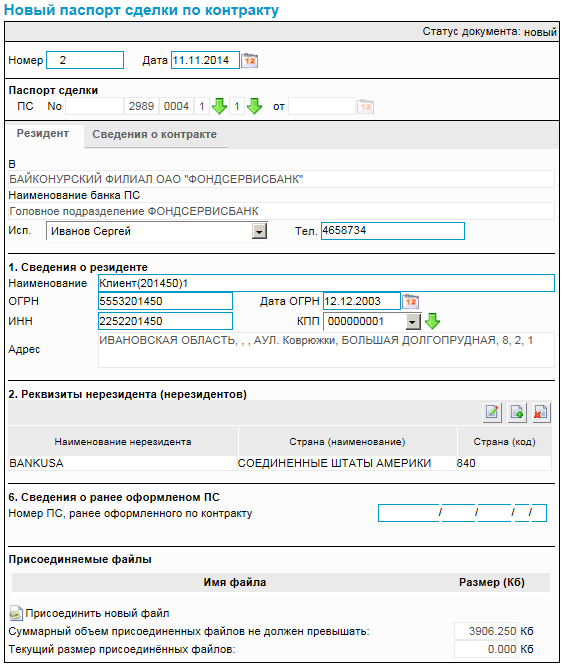Click the first empty ПС No field
This screenshot has width=565, height=669.
click(x=94, y=106)
